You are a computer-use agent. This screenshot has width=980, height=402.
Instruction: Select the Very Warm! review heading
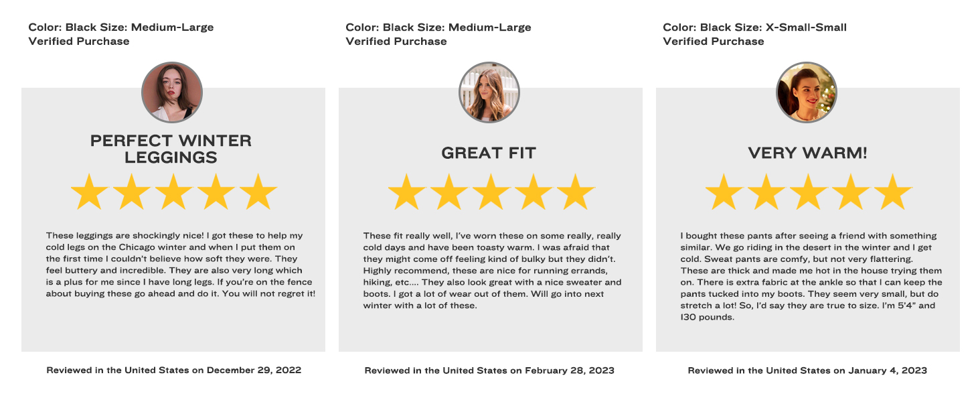tap(807, 153)
